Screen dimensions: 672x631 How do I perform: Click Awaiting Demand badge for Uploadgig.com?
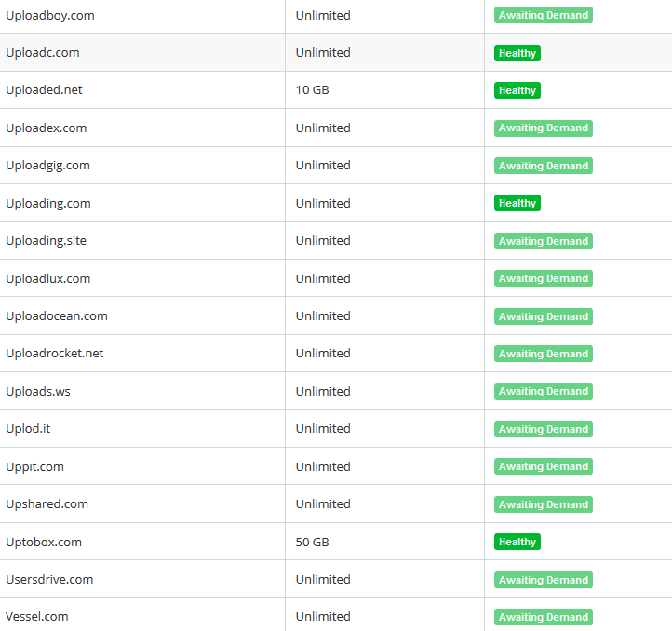[x=544, y=166]
